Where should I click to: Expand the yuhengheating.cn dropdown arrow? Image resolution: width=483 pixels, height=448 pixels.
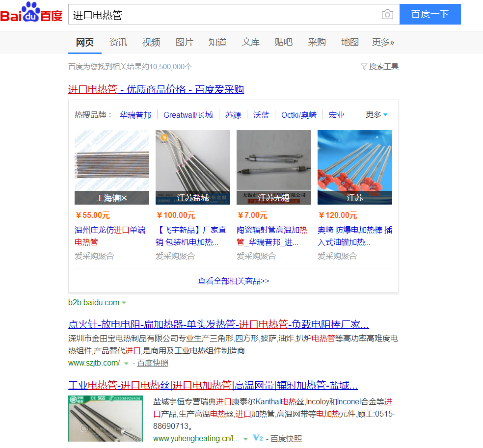(245, 439)
